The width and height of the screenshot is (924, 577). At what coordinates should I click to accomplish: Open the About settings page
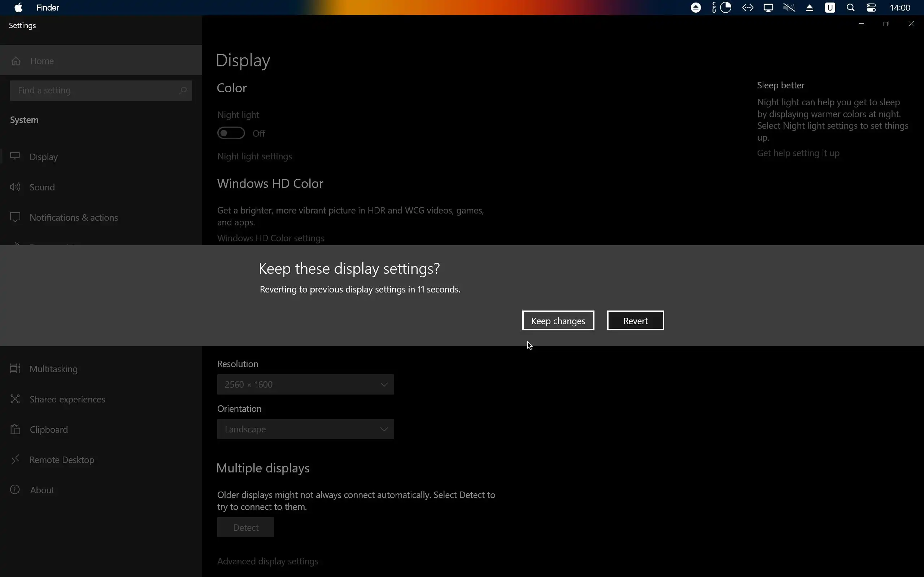(x=42, y=490)
